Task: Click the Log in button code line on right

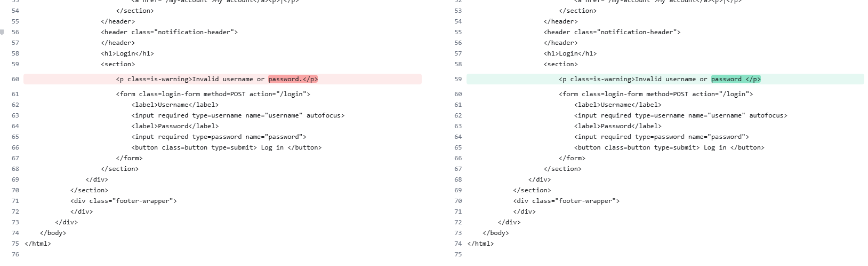Action: click(669, 147)
